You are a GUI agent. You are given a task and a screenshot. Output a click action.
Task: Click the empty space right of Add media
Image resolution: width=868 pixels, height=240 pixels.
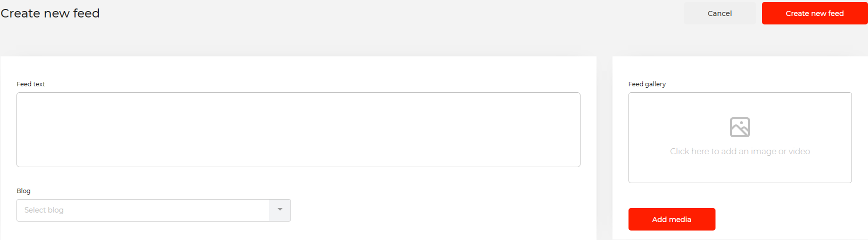click(785, 220)
